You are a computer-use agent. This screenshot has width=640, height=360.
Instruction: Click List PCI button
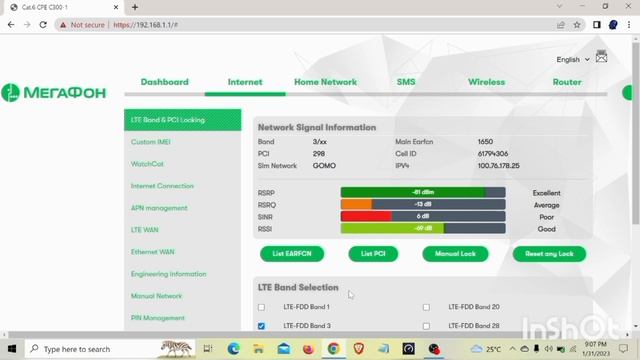[373, 254]
